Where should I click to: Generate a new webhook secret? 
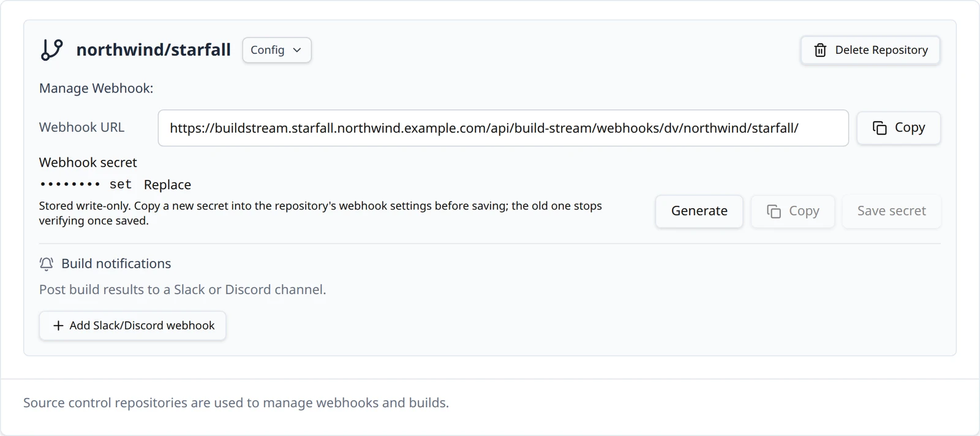(699, 211)
